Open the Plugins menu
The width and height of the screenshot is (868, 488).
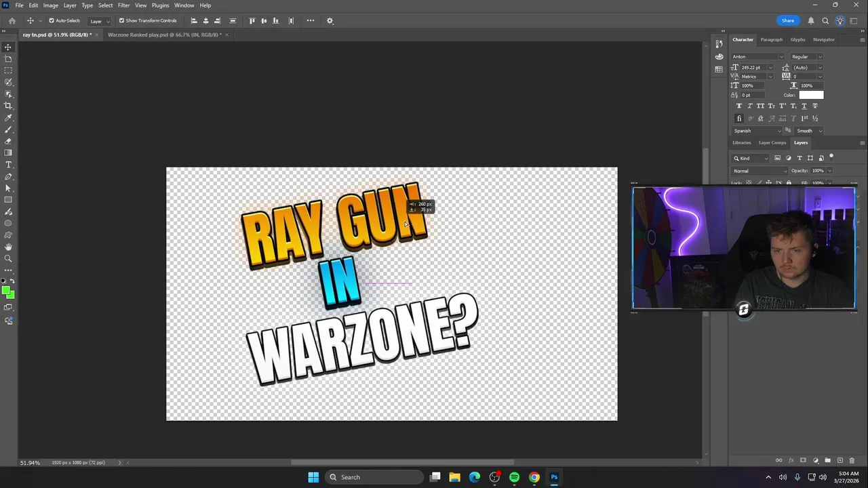[x=161, y=5]
